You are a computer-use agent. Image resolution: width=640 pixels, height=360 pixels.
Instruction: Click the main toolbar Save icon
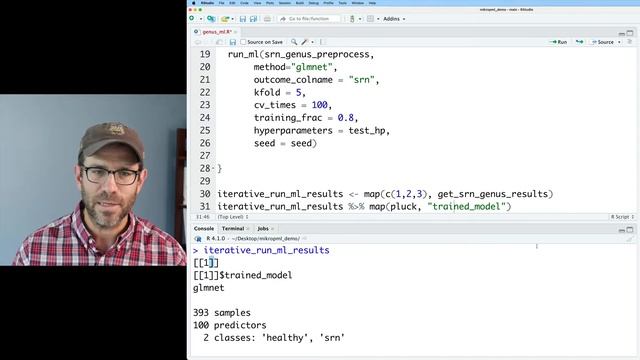pos(243,19)
